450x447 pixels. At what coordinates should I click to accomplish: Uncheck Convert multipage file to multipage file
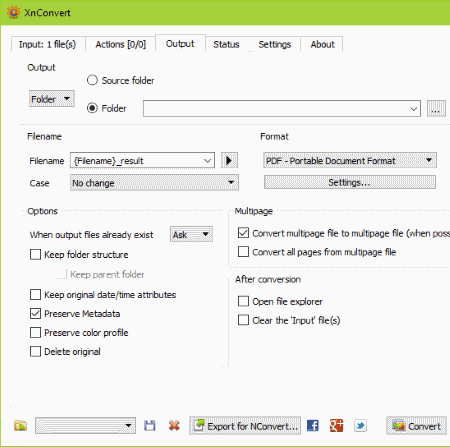point(243,233)
